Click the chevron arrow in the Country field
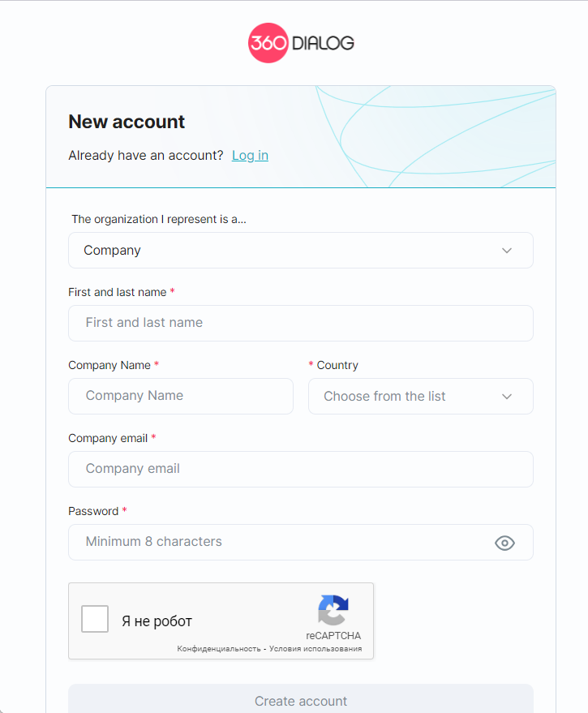This screenshot has width=588, height=713. [507, 397]
